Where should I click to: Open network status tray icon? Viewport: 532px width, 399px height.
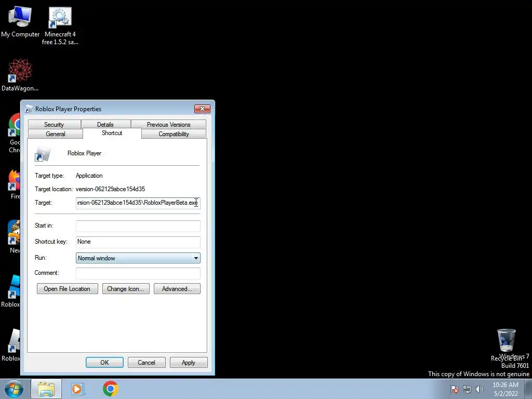pos(467,389)
